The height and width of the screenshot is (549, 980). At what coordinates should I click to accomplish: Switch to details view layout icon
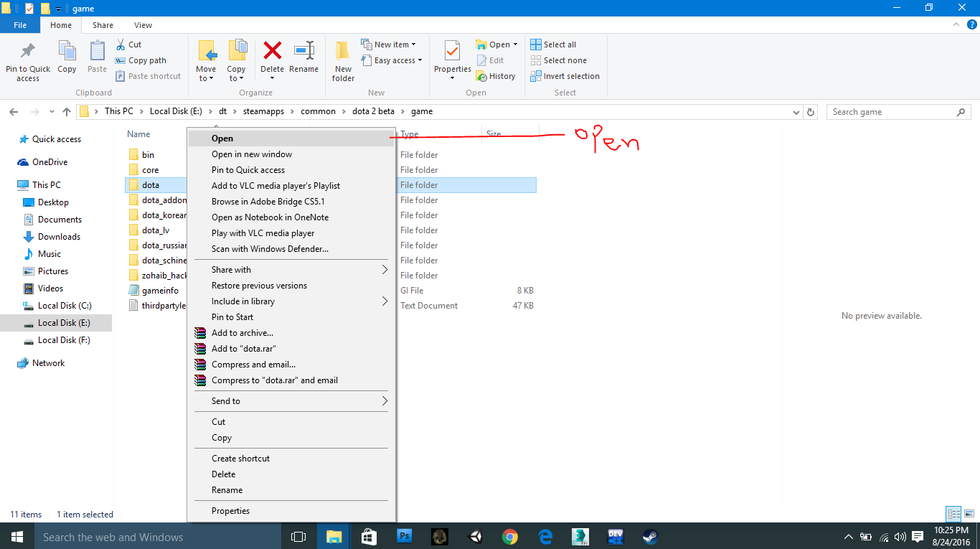pos(953,514)
